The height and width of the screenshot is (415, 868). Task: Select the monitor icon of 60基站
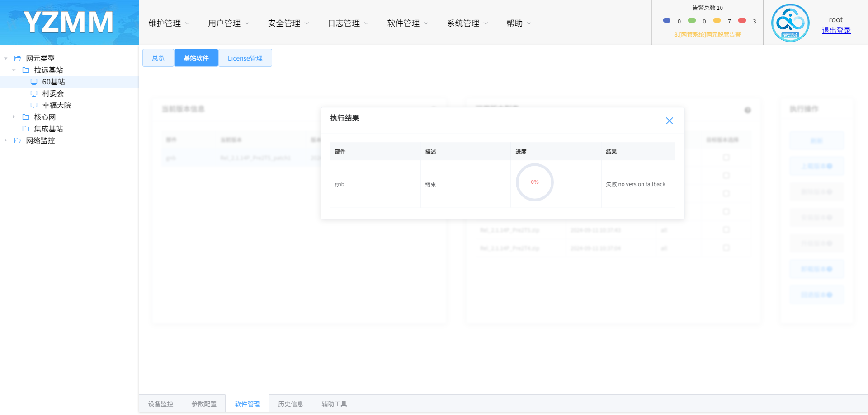click(x=34, y=82)
